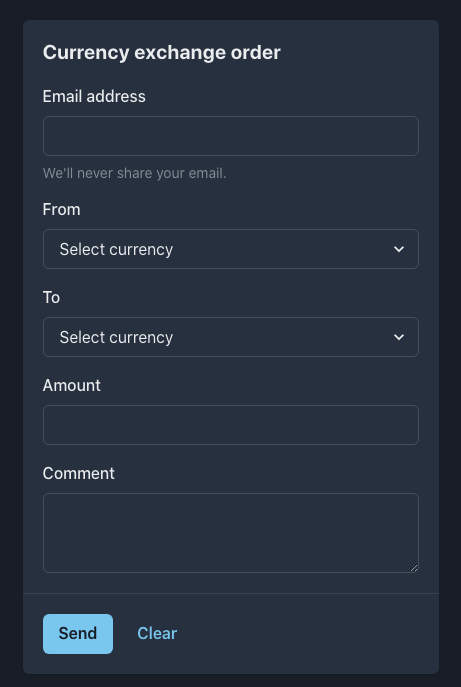Focus the Email address input field
Screen dimensions: 461x687
[230, 136]
